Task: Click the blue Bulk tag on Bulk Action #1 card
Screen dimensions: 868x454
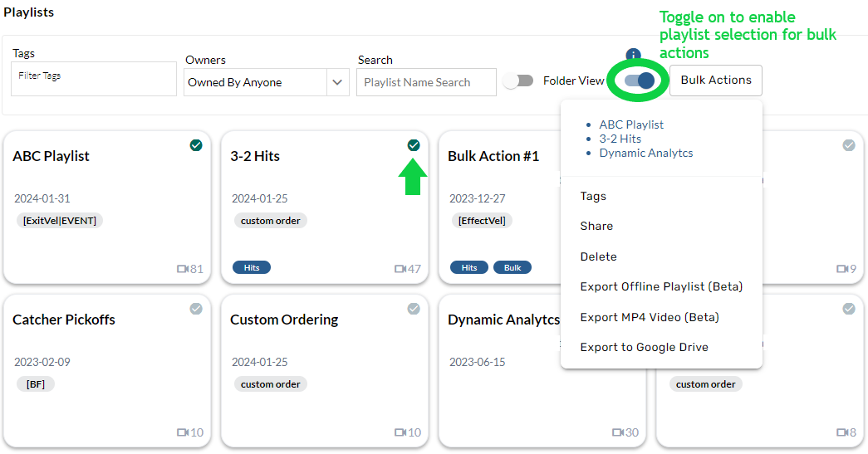Action: point(512,267)
